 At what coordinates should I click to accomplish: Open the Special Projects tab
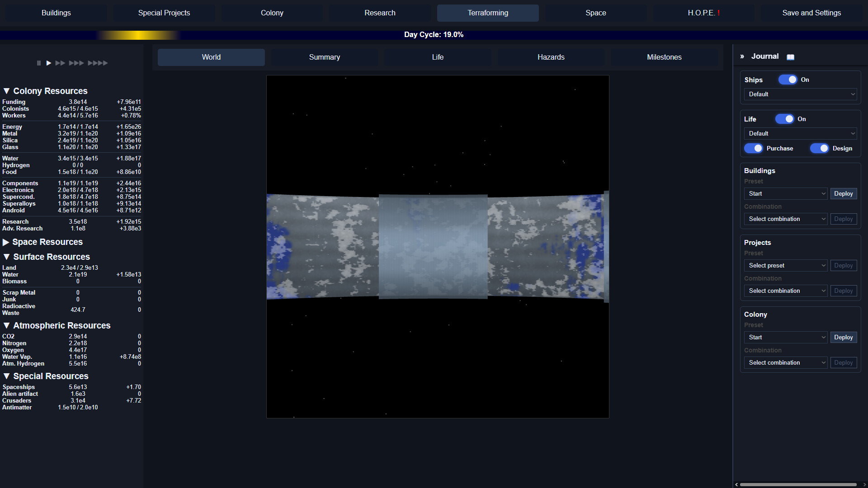[x=164, y=13]
